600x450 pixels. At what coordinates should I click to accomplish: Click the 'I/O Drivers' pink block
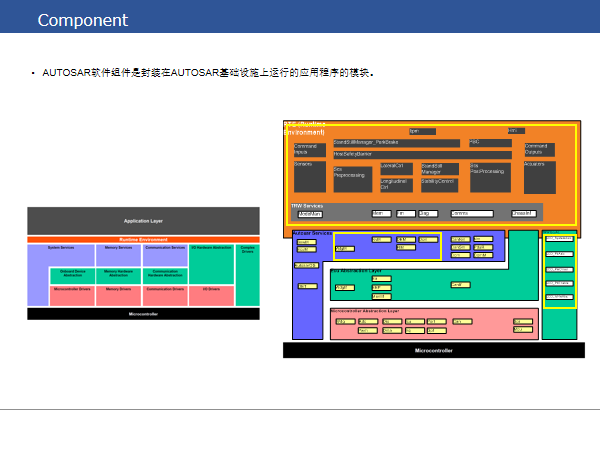coord(211,296)
